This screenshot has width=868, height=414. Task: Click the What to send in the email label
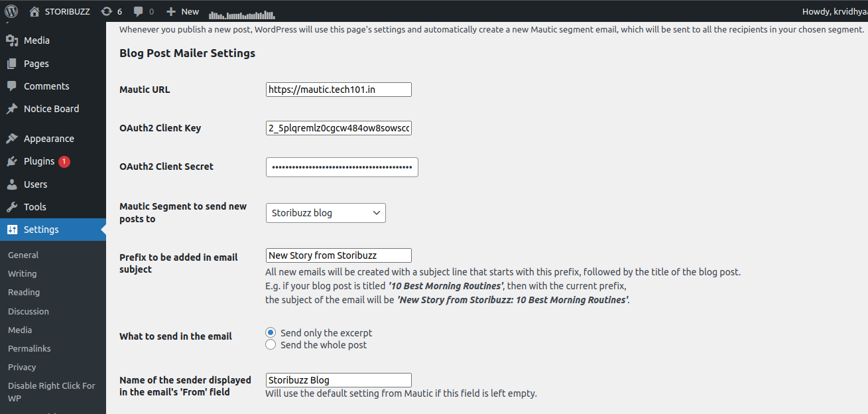coord(176,336)
